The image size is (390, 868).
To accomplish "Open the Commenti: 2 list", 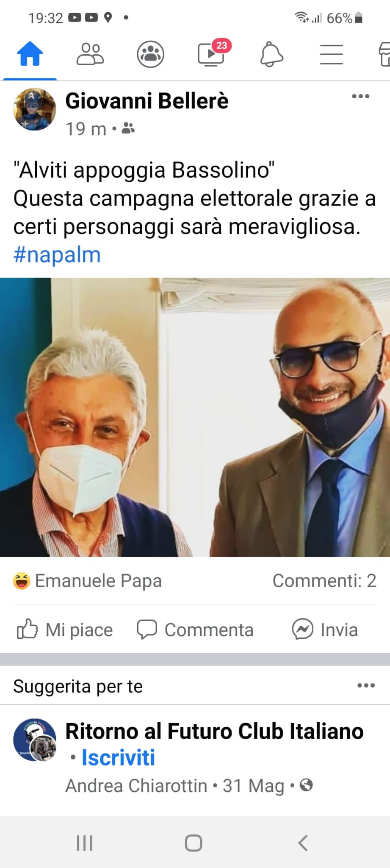I will click(324, 581).
